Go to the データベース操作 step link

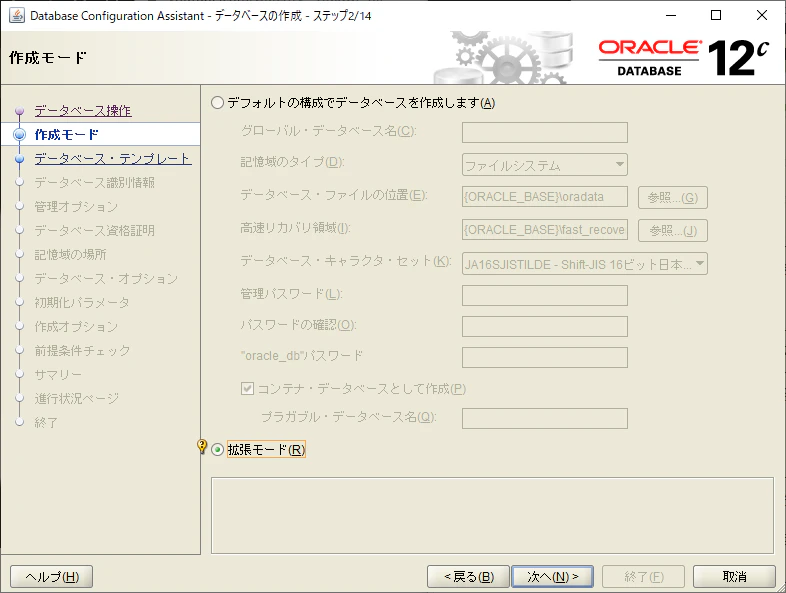pos(83,111)
